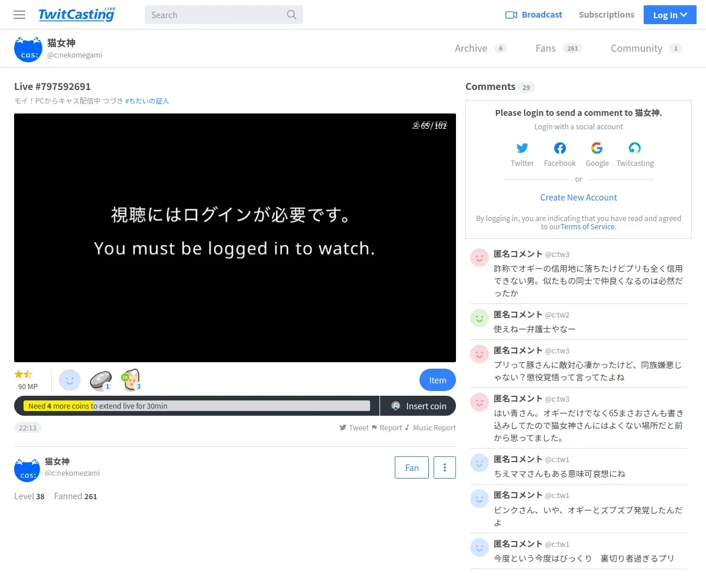
Task: Open Subscriptions in the top bar
Action: (x=607, y=15)
